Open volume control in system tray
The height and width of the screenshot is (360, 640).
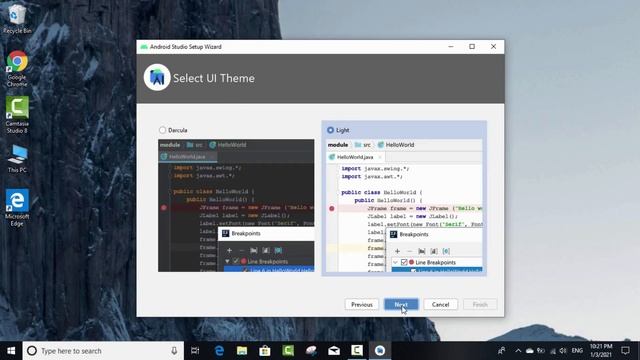pos(563,351)
